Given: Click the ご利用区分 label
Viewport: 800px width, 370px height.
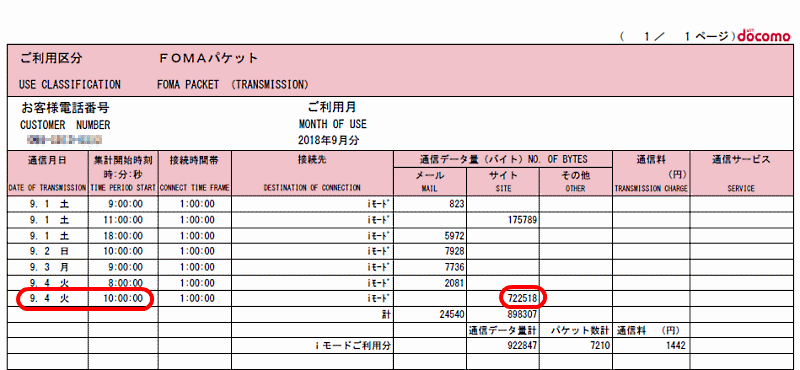Looking at the screenshot, I should (51, 59).
